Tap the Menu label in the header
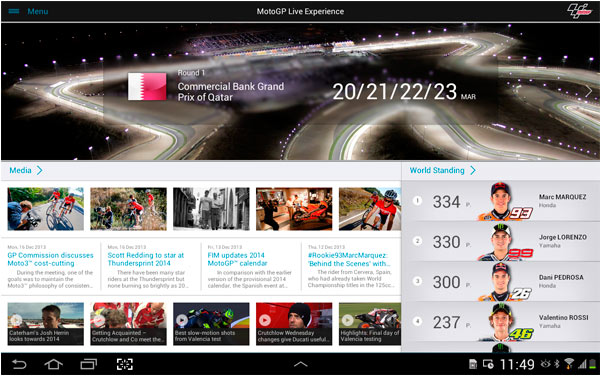600x385 pixels. (38, 11)
